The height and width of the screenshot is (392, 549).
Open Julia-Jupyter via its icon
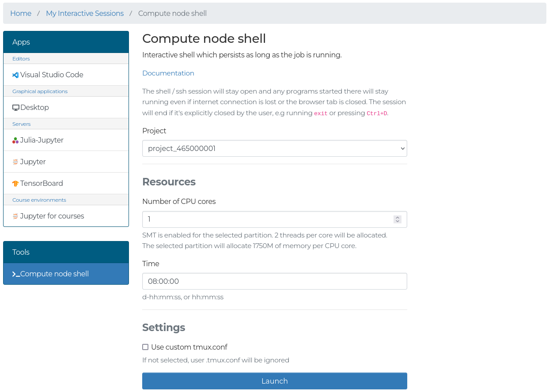click(15, 140)
